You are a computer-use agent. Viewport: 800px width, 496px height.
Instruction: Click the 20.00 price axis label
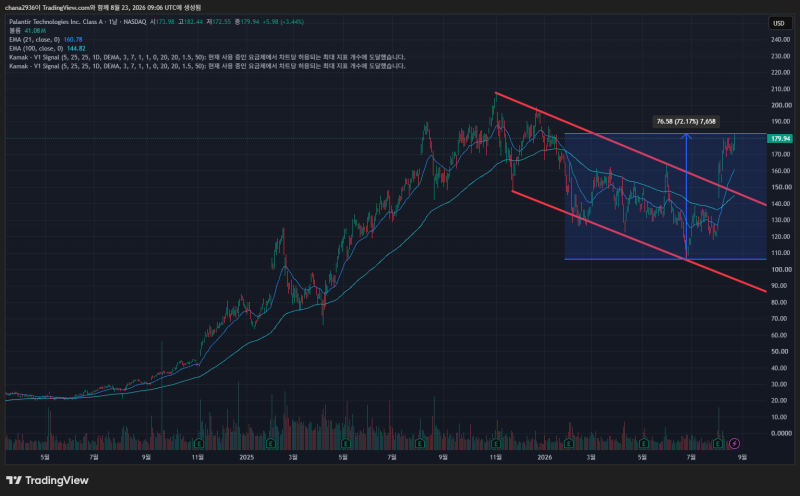click(781, 401)
